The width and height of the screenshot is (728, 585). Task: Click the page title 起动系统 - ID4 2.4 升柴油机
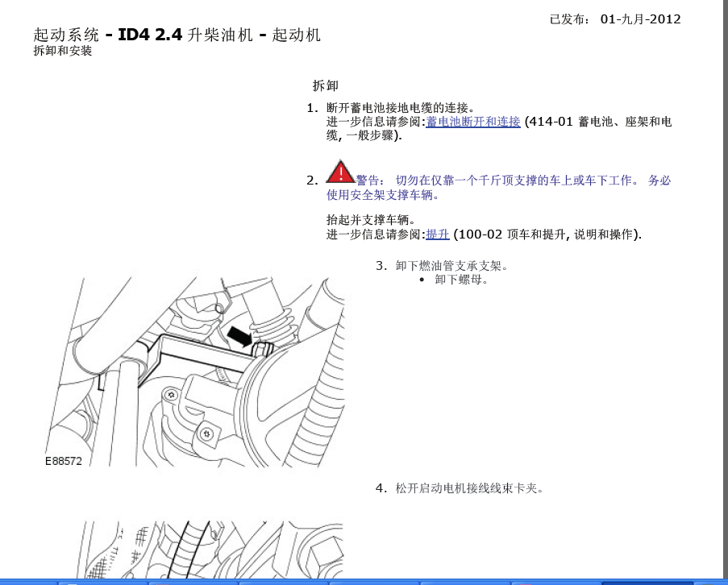coord(177,35)
